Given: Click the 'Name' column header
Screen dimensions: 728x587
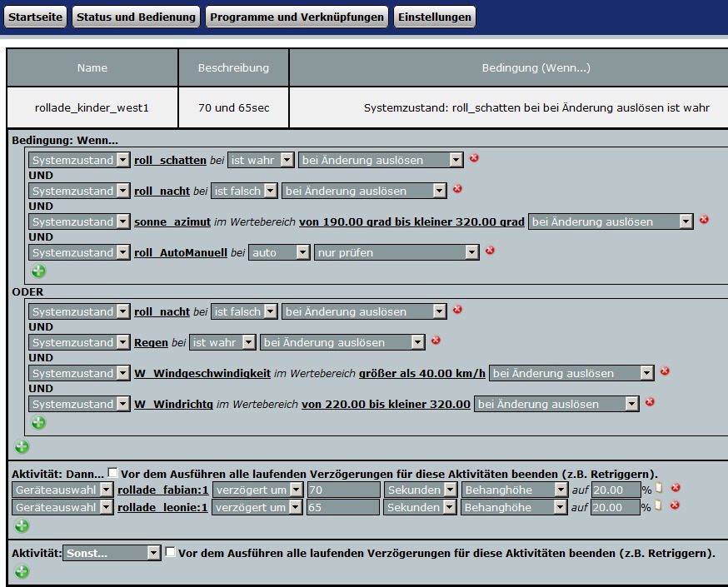Looking at the screenshot, I should coord(92,67).
